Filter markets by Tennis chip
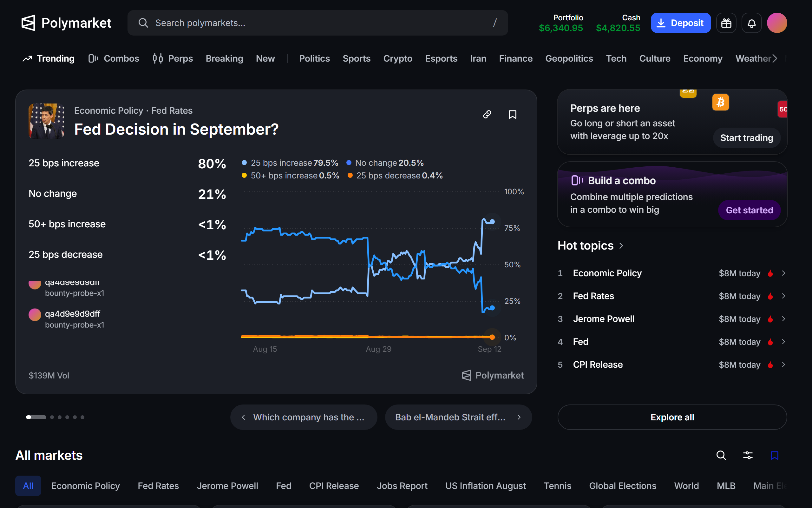 [557, 485]
